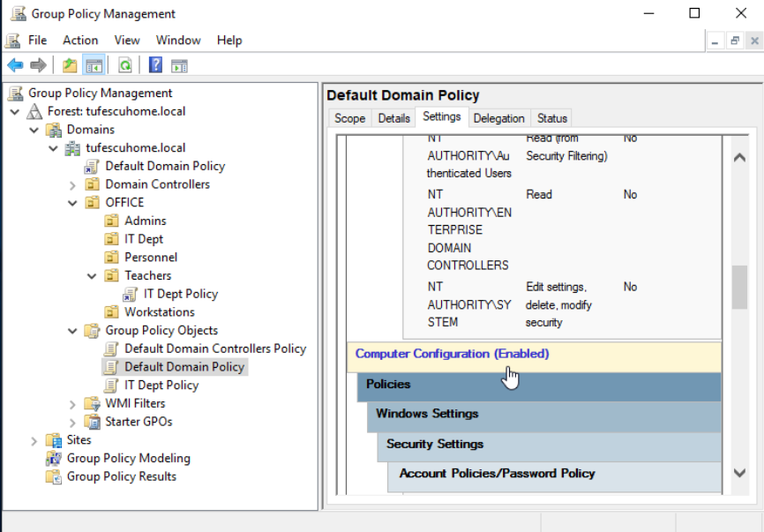The image size is (764, 532).
Task: Click the Admins OU icon
Action: tap(111, 221)
